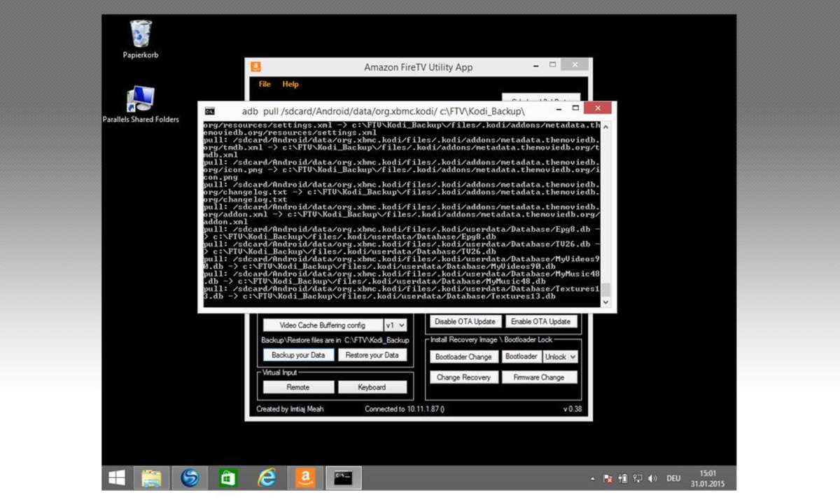Open the virtual Keyboard input

372,387
